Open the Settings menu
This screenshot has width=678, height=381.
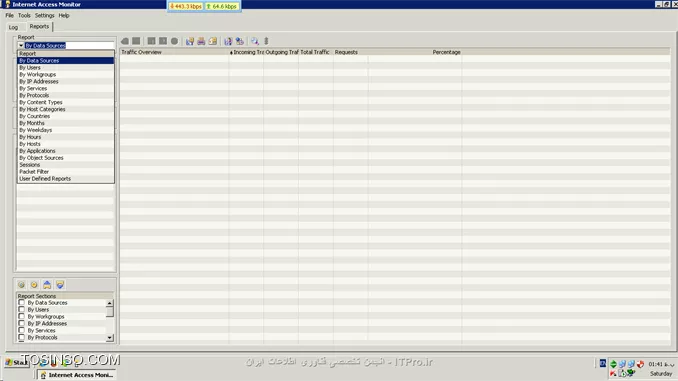coord(45,15)
